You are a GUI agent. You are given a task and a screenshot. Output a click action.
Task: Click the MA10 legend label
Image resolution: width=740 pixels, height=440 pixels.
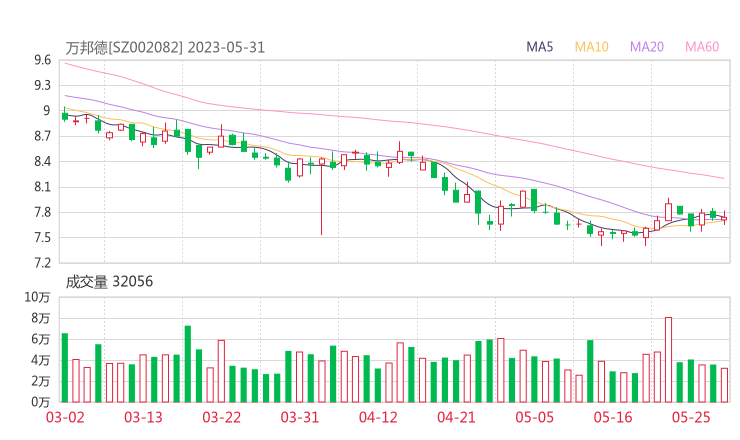(591, 47)
